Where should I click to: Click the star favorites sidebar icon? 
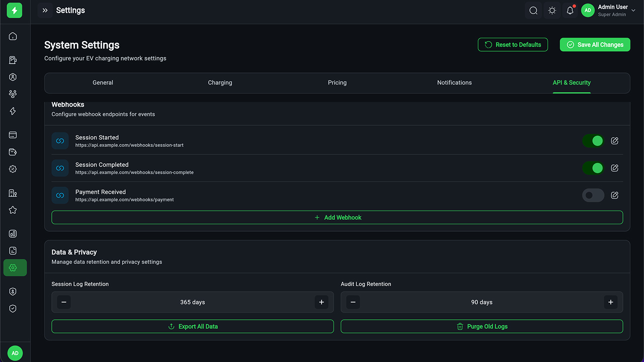(13, 210)
